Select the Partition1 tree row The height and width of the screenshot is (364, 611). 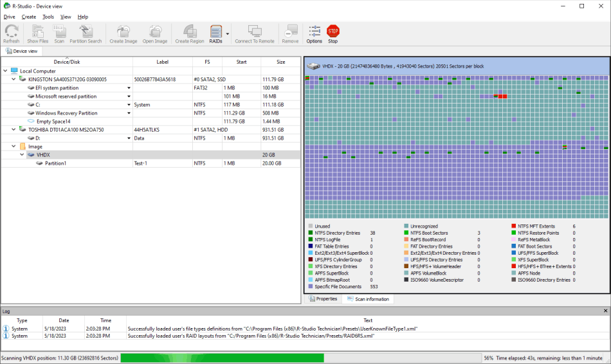150,163
